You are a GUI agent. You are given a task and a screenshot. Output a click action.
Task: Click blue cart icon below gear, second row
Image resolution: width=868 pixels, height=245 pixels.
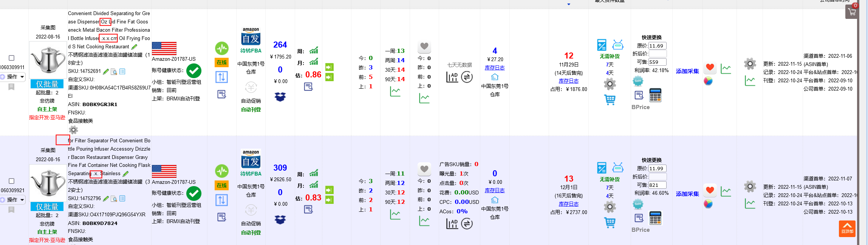coord(610,223)
